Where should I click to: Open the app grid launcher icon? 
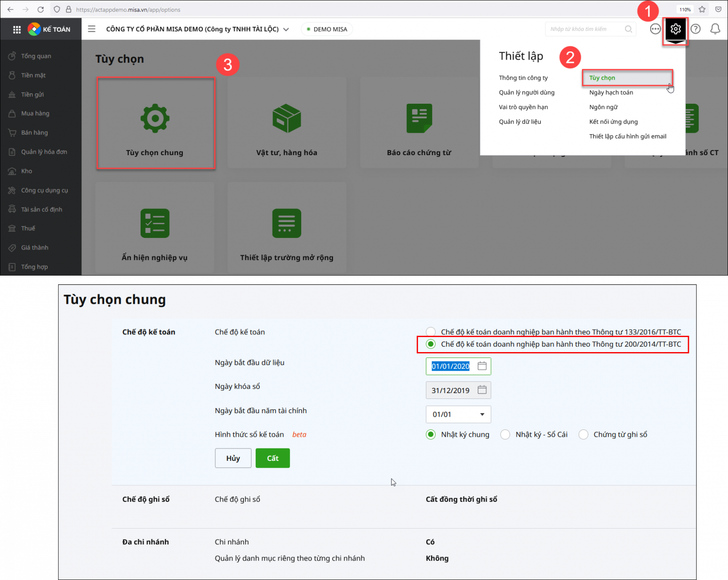[x=17, y=30]
